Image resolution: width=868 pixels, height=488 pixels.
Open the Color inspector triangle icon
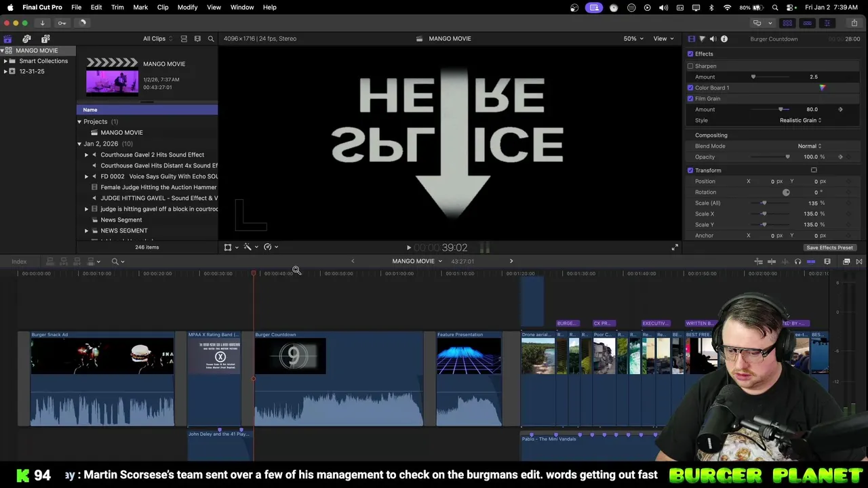pyautogui.click(x=702, y=39)
